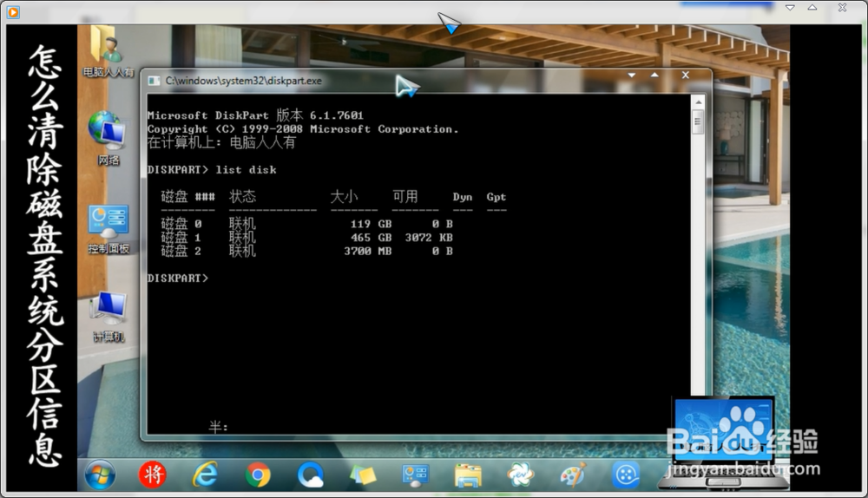The height and width of the screenshot is (498, 868).
Task: Click the 状态 column header
Action: [242, 196]
